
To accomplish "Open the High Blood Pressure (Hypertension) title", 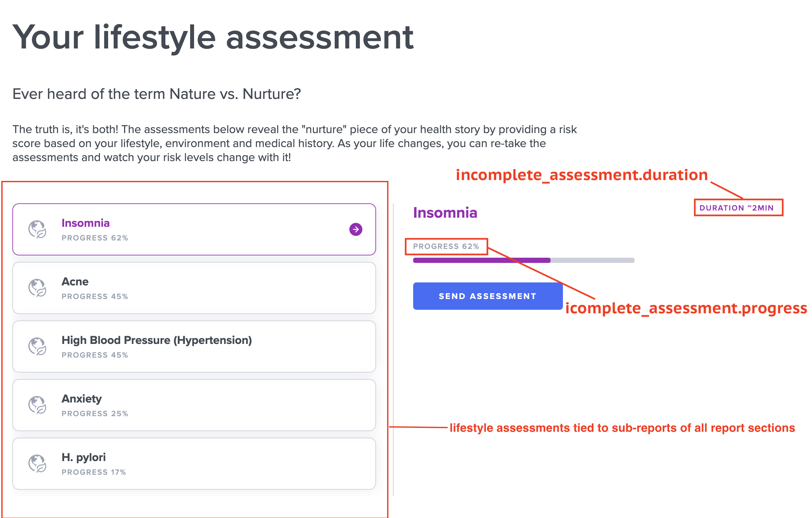I will [x=157, y=340].
